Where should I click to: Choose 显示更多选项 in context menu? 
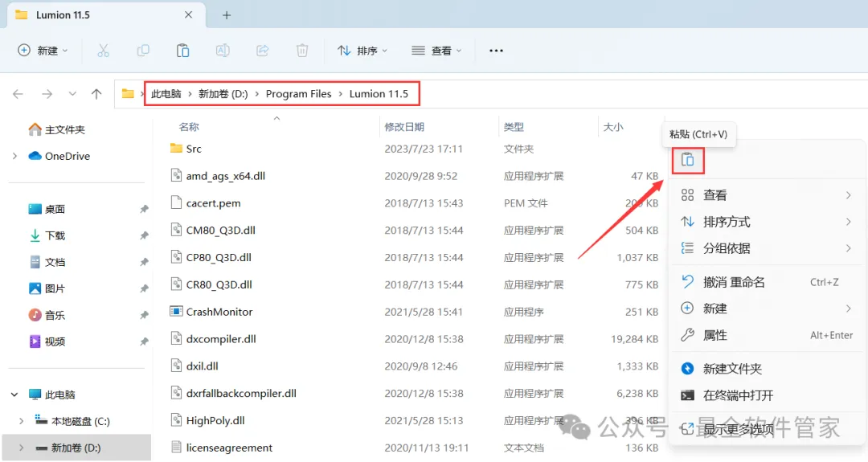(767, 429)
